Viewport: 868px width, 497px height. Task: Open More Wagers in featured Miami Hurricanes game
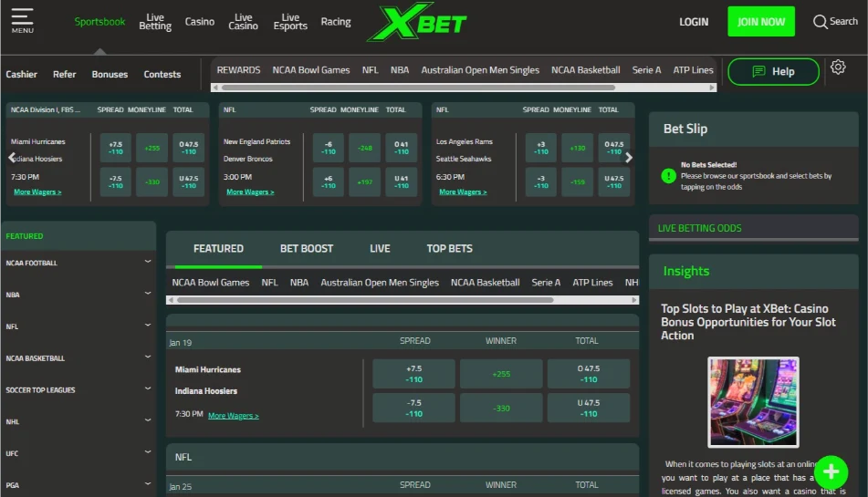point(233,416)
